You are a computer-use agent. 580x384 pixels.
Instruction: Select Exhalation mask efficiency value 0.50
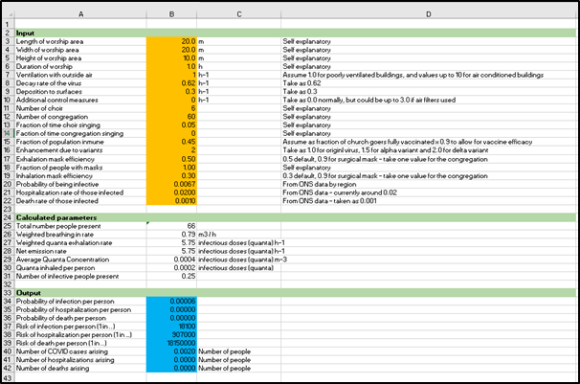coord(172,159)
